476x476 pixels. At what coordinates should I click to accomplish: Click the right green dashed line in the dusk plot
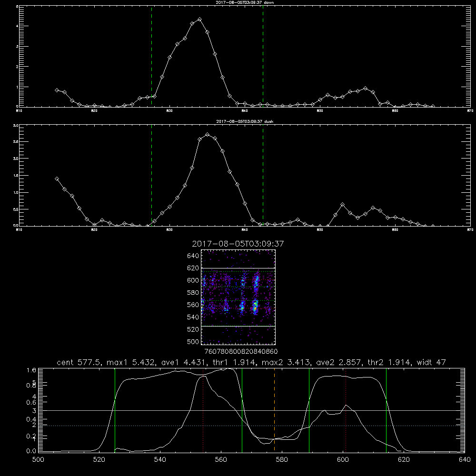point(263,175)
